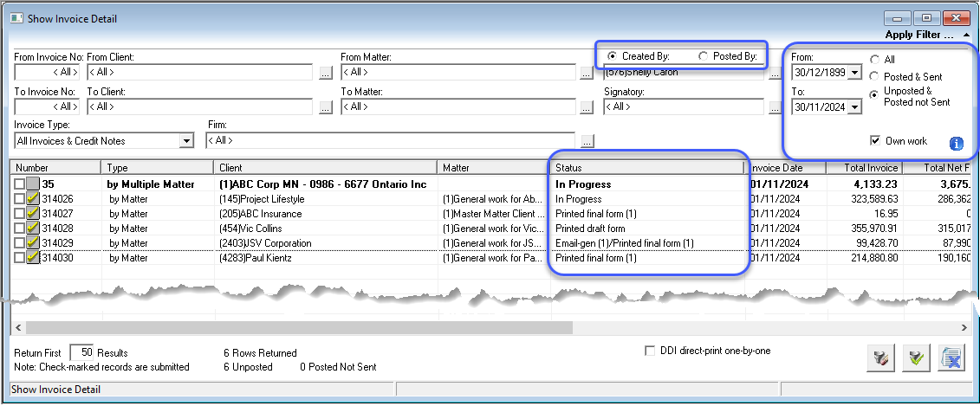Select the Created By radio button
The width and height of the screenshot is (980, 406).
613,56
